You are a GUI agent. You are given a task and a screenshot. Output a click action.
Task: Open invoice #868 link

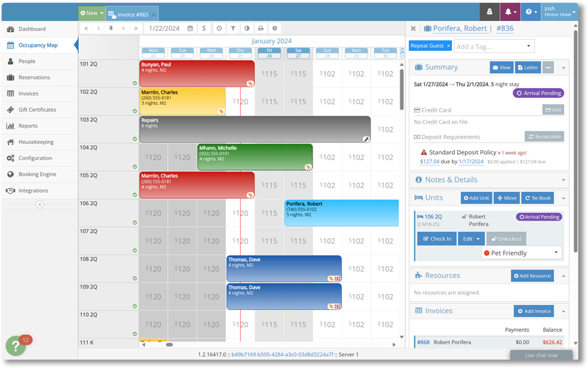423,342
